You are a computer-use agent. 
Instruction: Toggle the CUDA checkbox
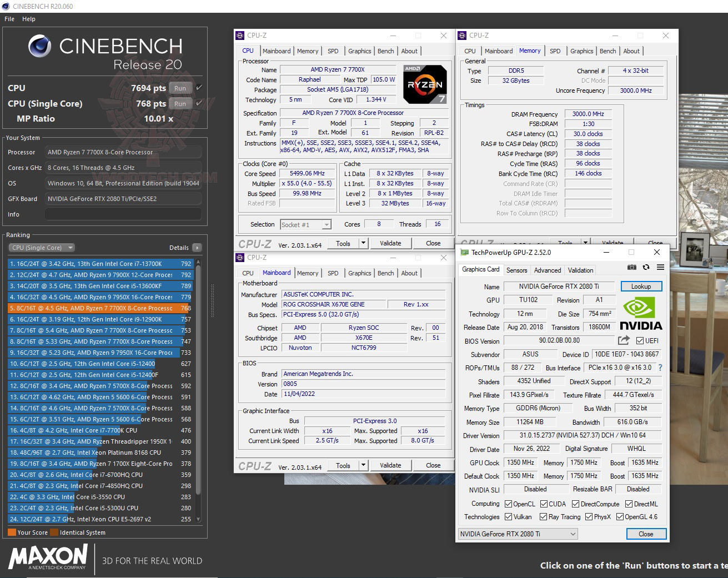pyautogui.click(x=544, y=504)
